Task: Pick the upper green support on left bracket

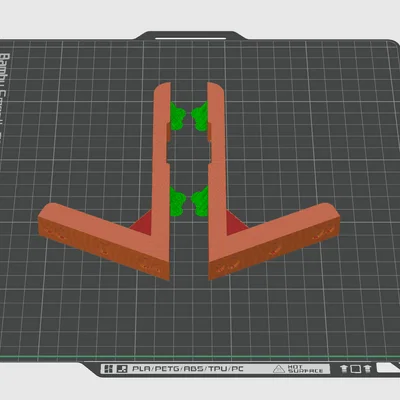Action: [178, 116]
